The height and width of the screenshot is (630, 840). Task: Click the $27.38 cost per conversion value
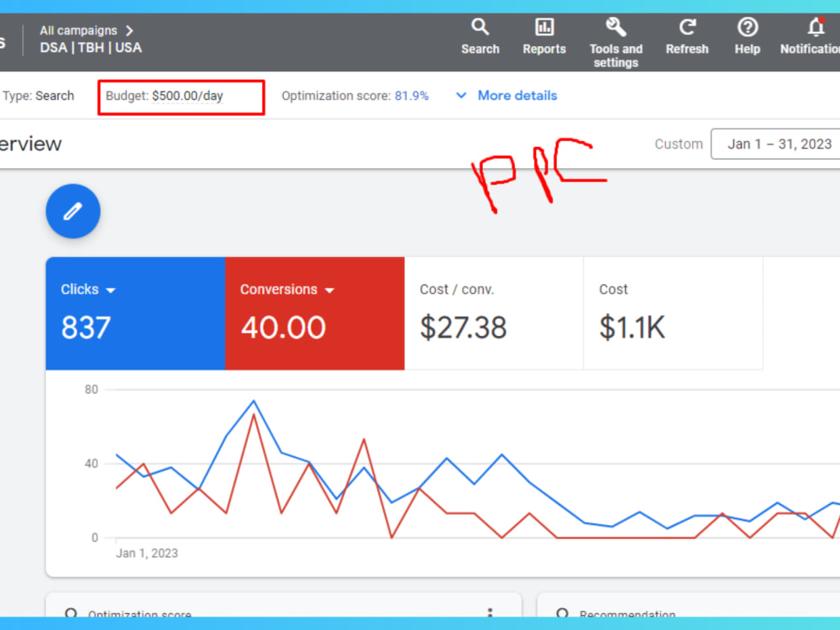(463, 327)
